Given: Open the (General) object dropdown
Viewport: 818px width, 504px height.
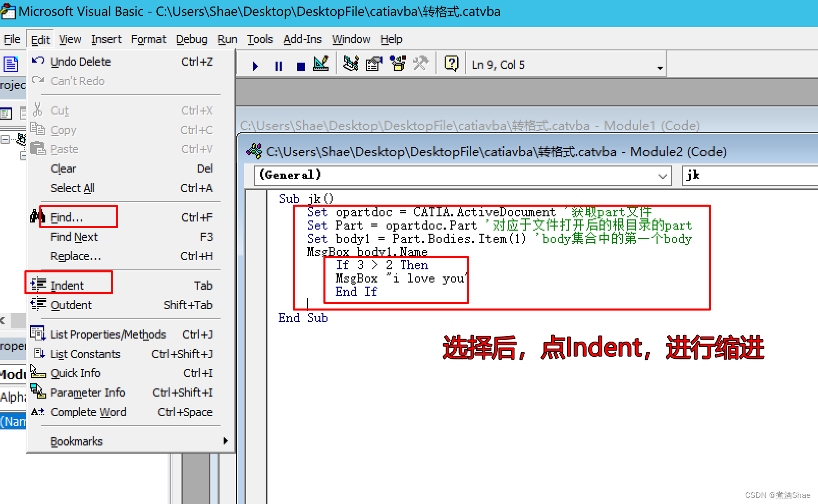Looking at the screenshot, I should point(662,176).
